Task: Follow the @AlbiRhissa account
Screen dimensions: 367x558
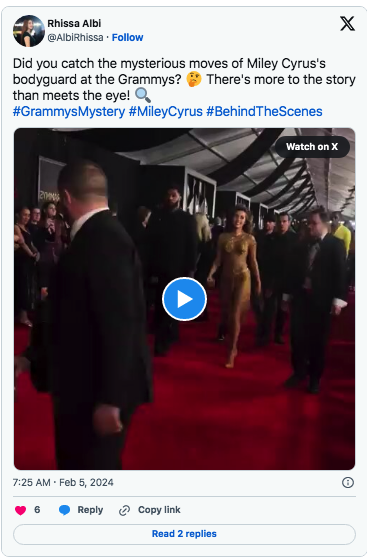Action: tap(127, 37)
